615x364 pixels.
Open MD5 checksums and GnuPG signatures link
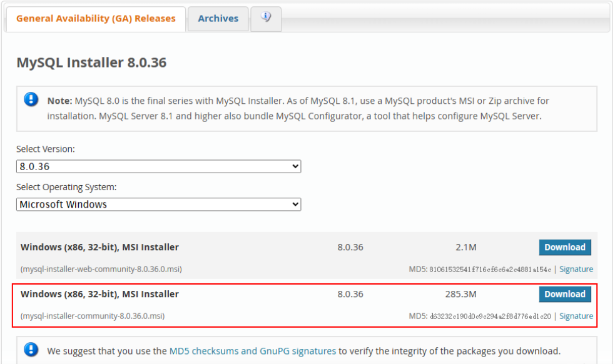pos(253,351)
